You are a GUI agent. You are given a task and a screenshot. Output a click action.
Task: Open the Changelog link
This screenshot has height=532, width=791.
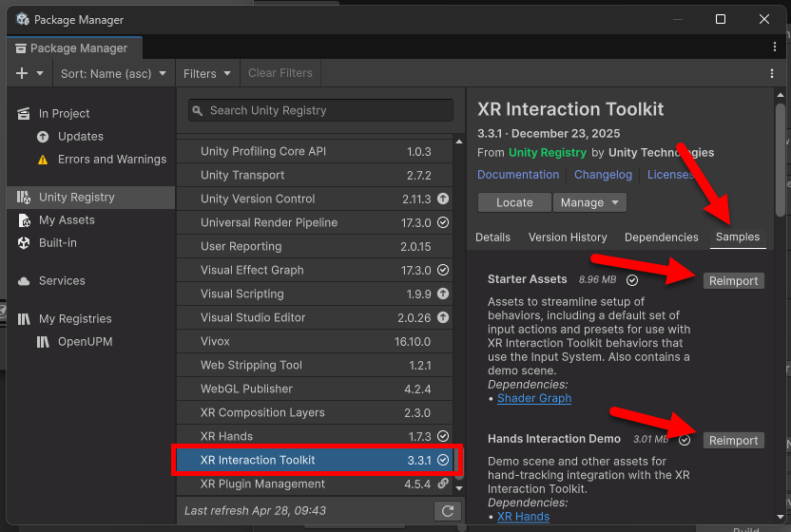coord(603,175)
